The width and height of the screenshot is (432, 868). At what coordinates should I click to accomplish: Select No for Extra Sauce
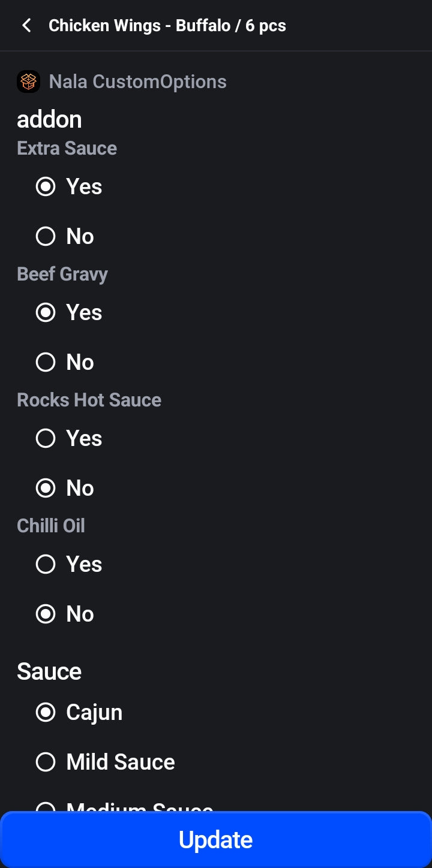coord(46,236)
